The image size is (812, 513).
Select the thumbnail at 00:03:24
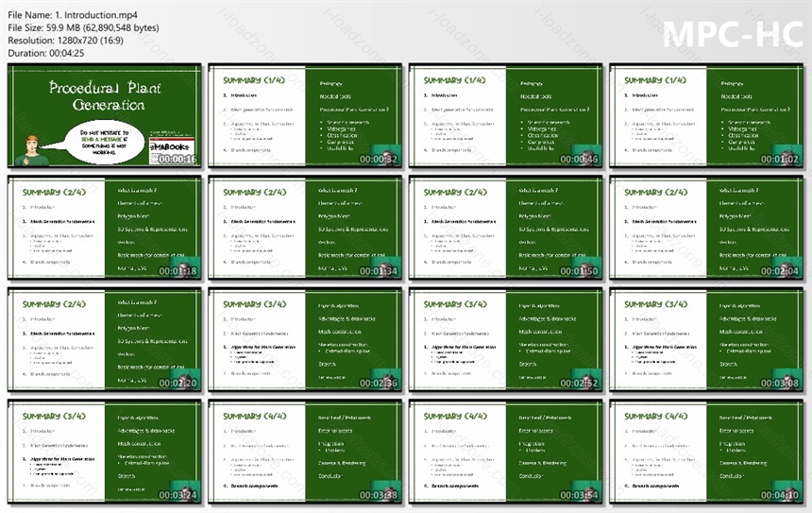[105, 452]
